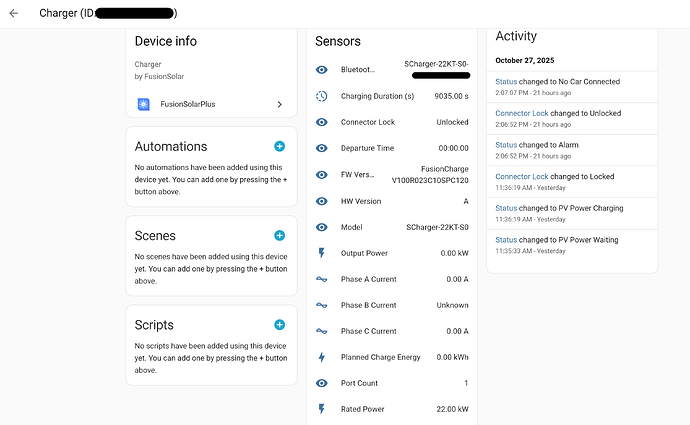The image size is (690, 425).
Task: Add a new scene with plus icon
Action: [x=279, y=236]
